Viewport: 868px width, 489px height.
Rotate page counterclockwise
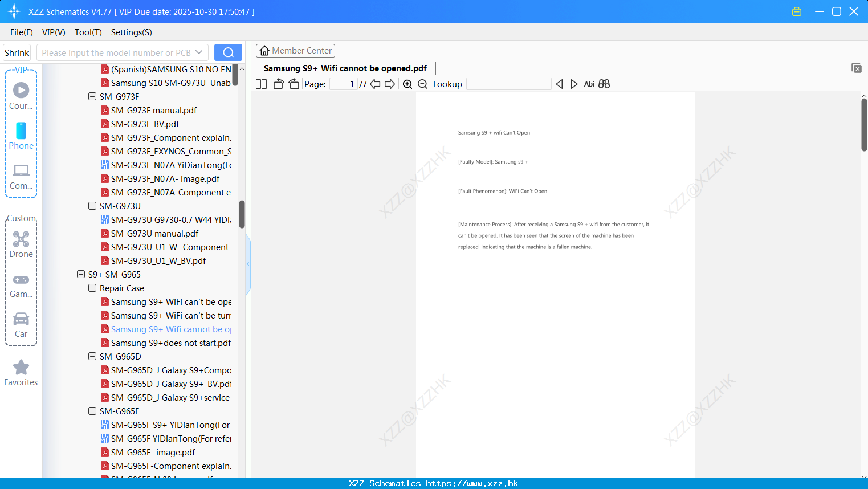pyautogui.click(x=279, y=84)
